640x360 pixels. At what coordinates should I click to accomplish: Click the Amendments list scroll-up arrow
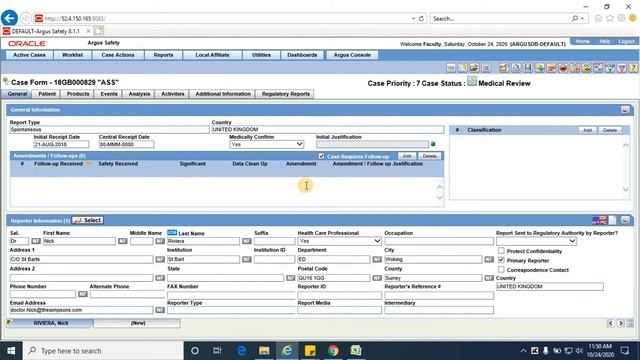click(440, 187)
